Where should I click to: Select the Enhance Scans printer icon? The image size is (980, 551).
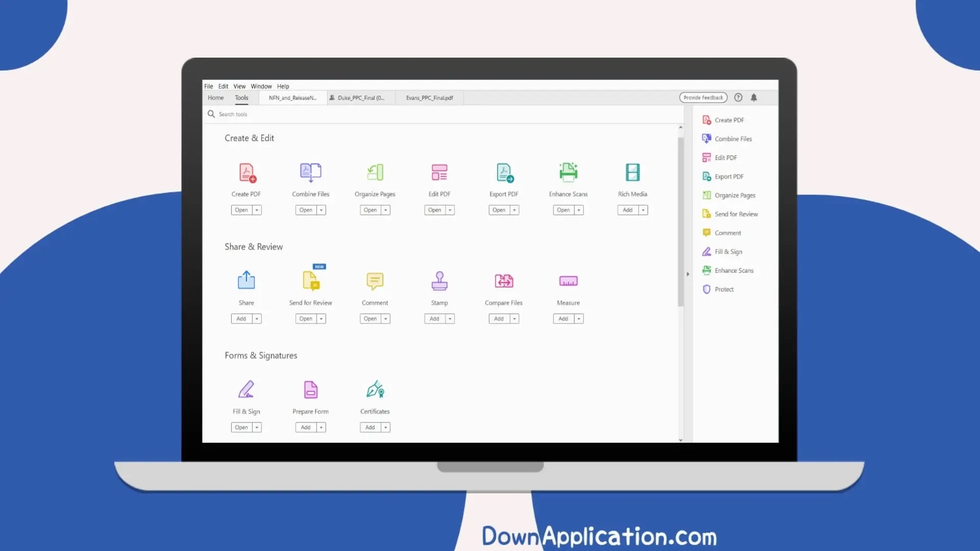coord(568,172)
